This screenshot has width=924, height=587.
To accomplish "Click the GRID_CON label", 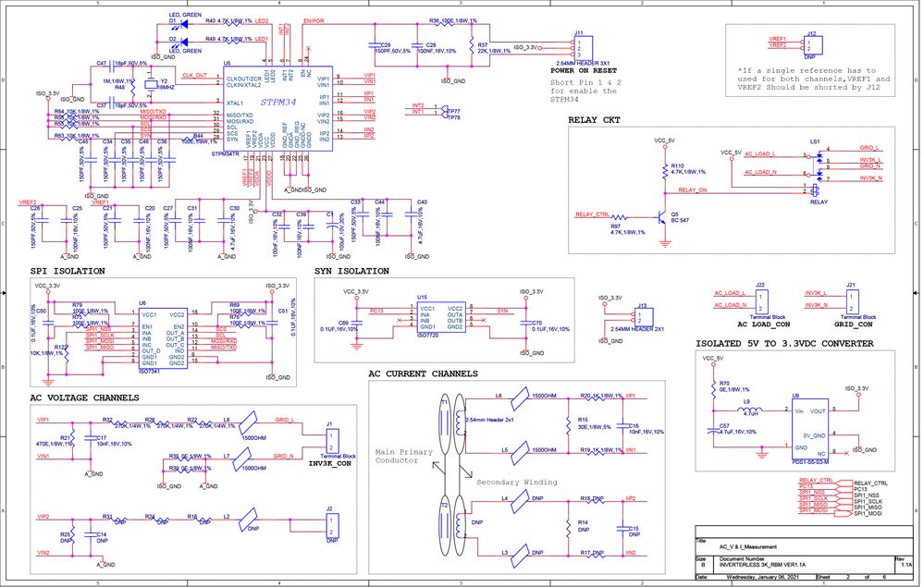I will click(854, 324).
